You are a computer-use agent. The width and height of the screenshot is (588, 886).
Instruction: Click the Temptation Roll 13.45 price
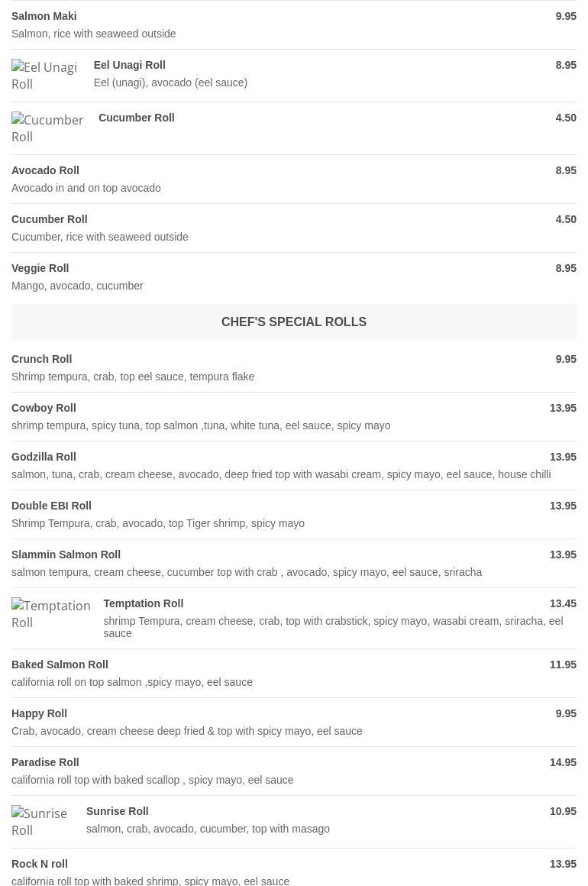(563, 603)
